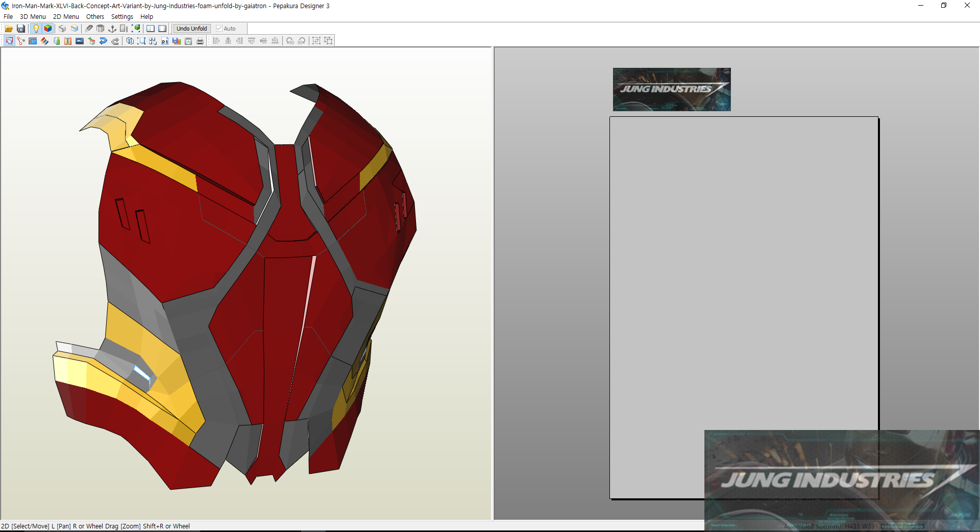
Task: Select the edit flaps tool icon
Action: coord(33,41)
